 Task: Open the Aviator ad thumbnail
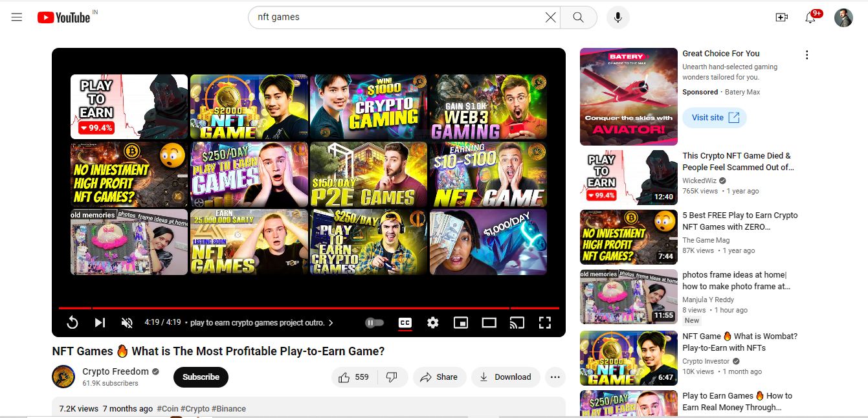629,96
